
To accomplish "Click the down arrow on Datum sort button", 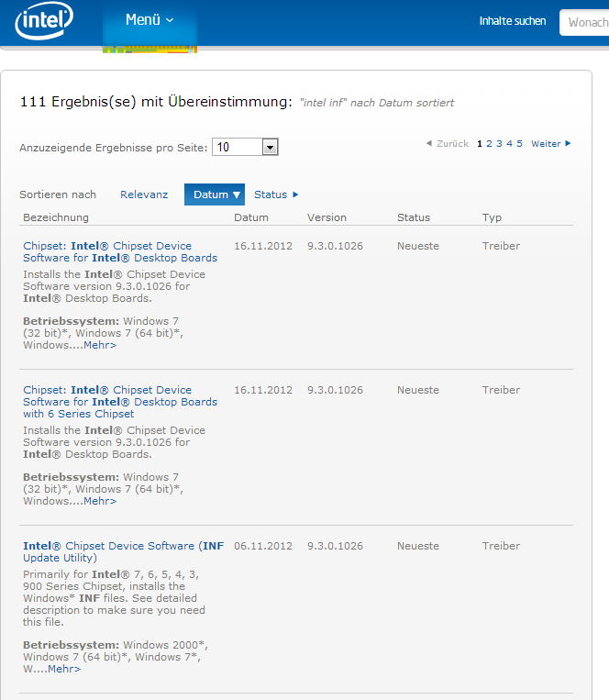I will point(237,195).
